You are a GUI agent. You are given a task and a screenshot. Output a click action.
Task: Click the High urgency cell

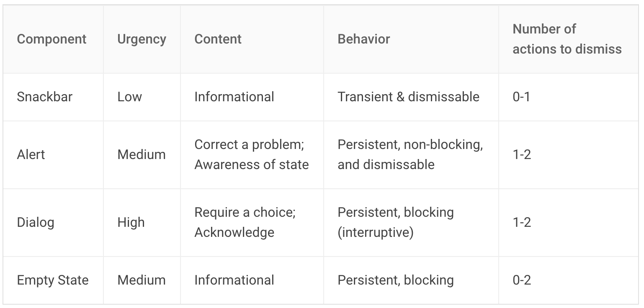pos(131,222)
